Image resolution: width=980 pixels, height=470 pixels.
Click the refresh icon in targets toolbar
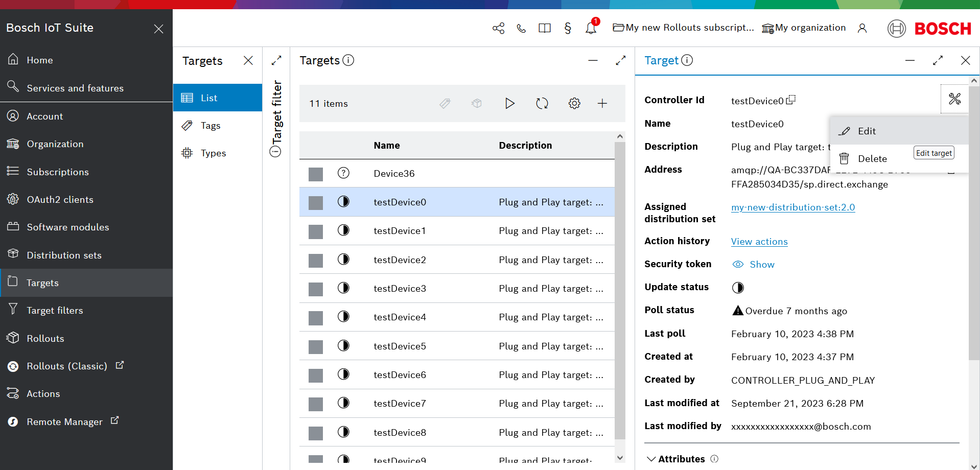542,104
